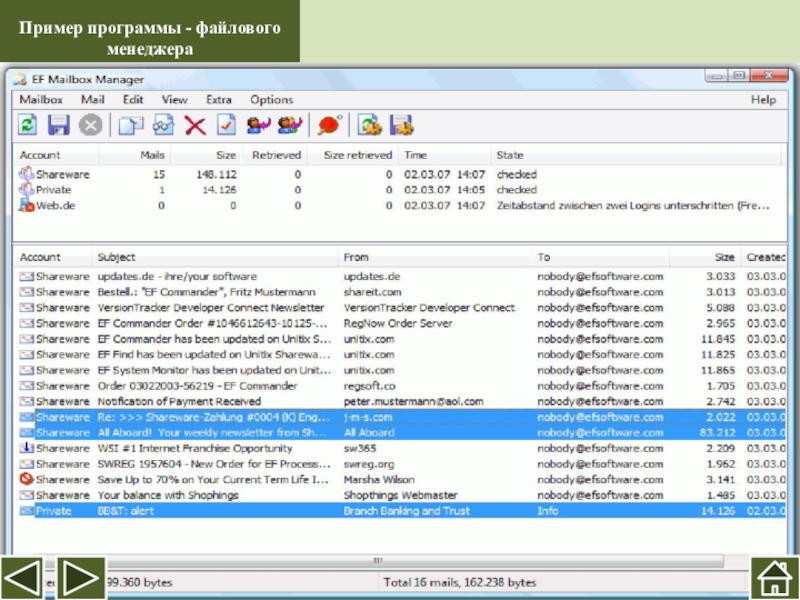Open the Options menu
The width and height of the screenshot is (800, 600).
271,99
